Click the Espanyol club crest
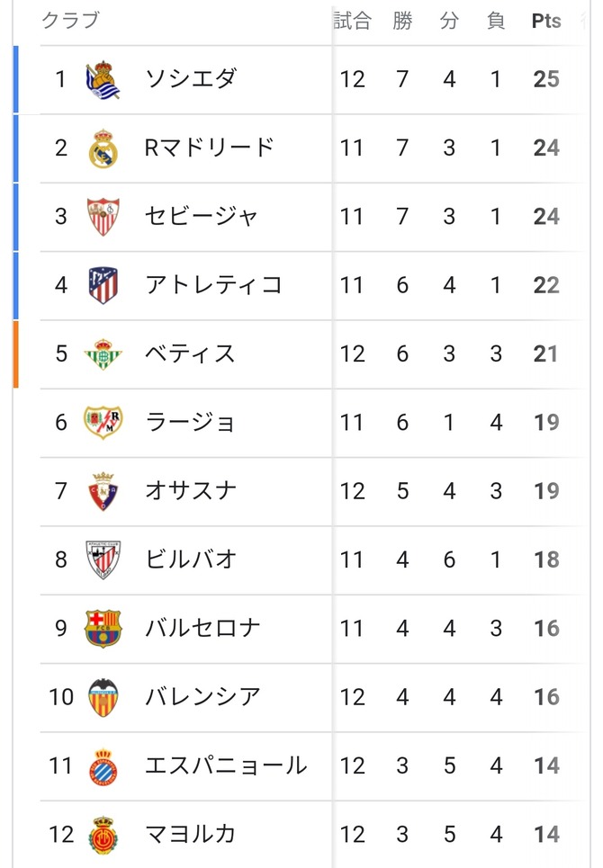Viewport: 603px width, 868px height. coord(103,765)
